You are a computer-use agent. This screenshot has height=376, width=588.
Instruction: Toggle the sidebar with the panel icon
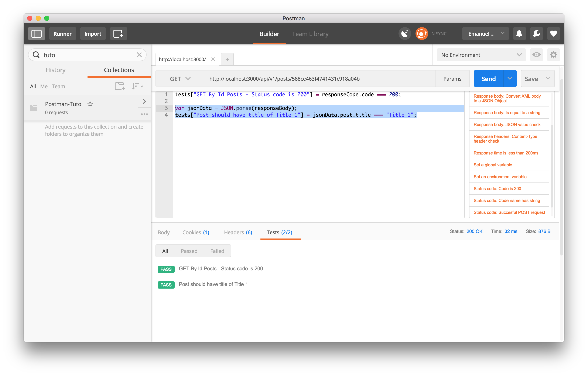[36, 34]
